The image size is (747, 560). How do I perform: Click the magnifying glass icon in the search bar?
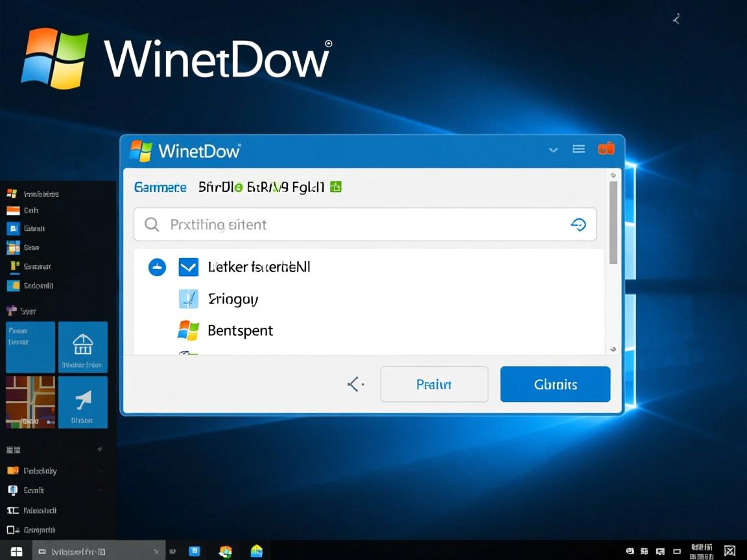(x=151, y=224)
